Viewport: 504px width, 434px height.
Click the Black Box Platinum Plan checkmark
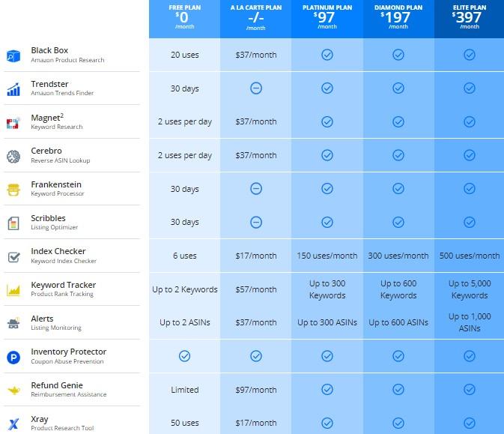click(x=327, y=55)
